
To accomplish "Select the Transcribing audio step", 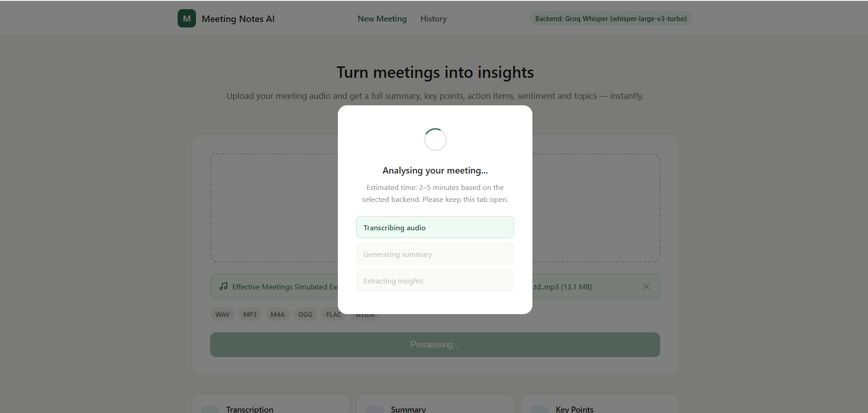I will [435, 227].
